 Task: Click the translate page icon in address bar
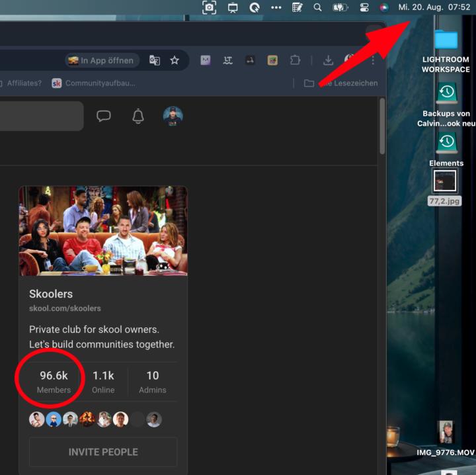click(155, 60)
